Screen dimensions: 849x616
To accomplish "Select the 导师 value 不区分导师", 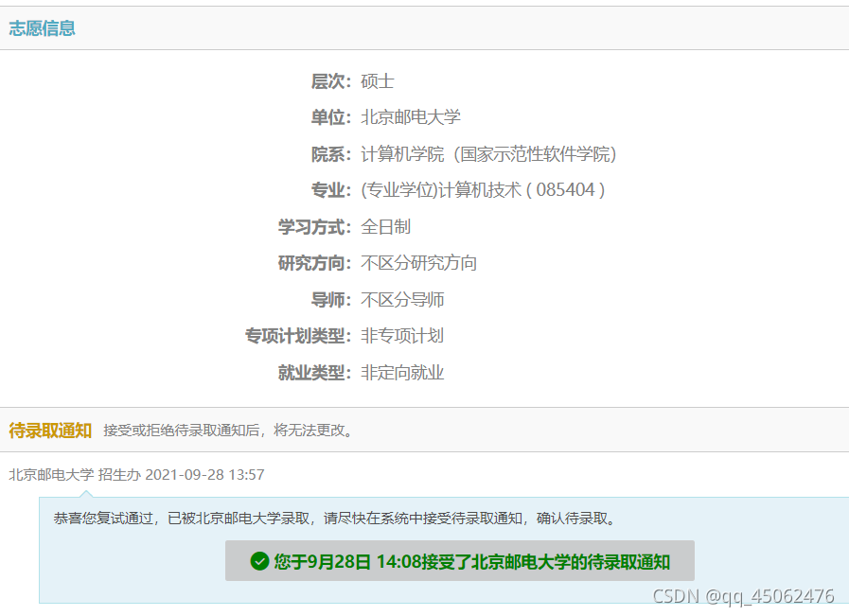I will pos(402,299).
